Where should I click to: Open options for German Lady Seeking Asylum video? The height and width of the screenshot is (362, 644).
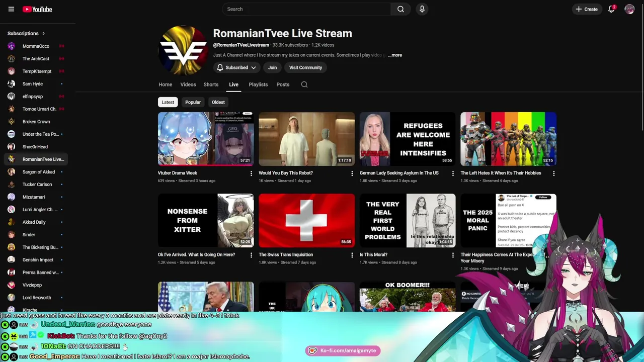453,173
